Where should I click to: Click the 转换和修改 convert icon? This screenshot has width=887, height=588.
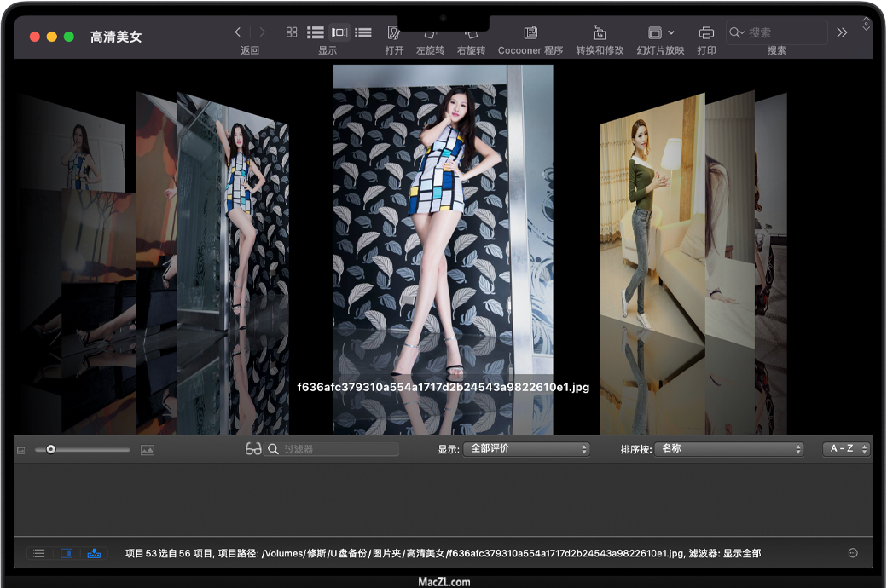tap(600, 33)
